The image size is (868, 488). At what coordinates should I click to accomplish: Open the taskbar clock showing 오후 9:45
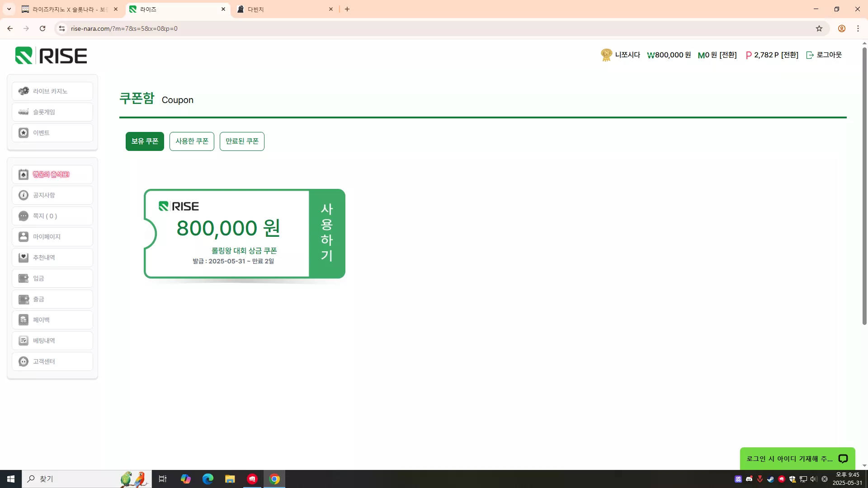tap(848, 479)
